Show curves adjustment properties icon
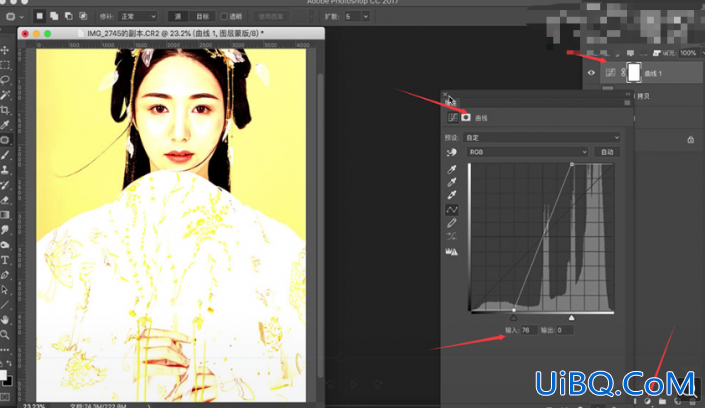 [452, 117]
